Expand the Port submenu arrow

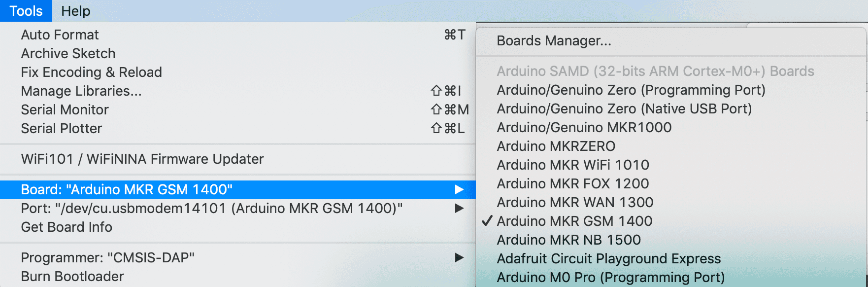(459, 208)
